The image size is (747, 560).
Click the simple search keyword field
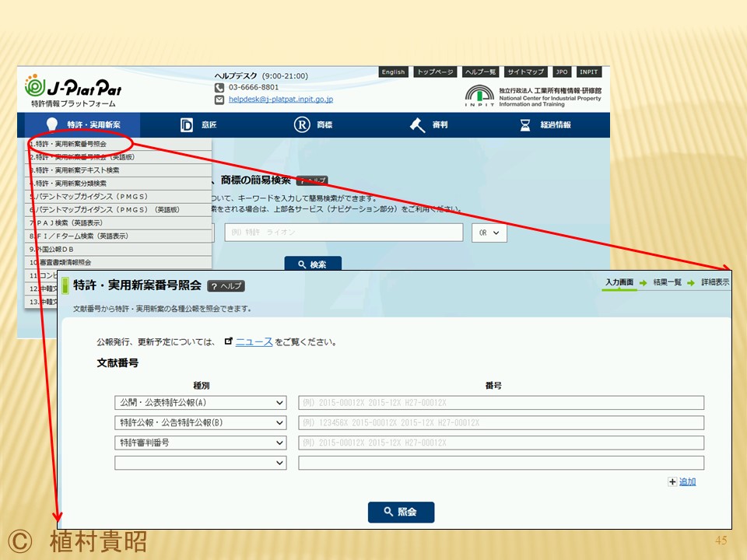(x=343, y=233)
